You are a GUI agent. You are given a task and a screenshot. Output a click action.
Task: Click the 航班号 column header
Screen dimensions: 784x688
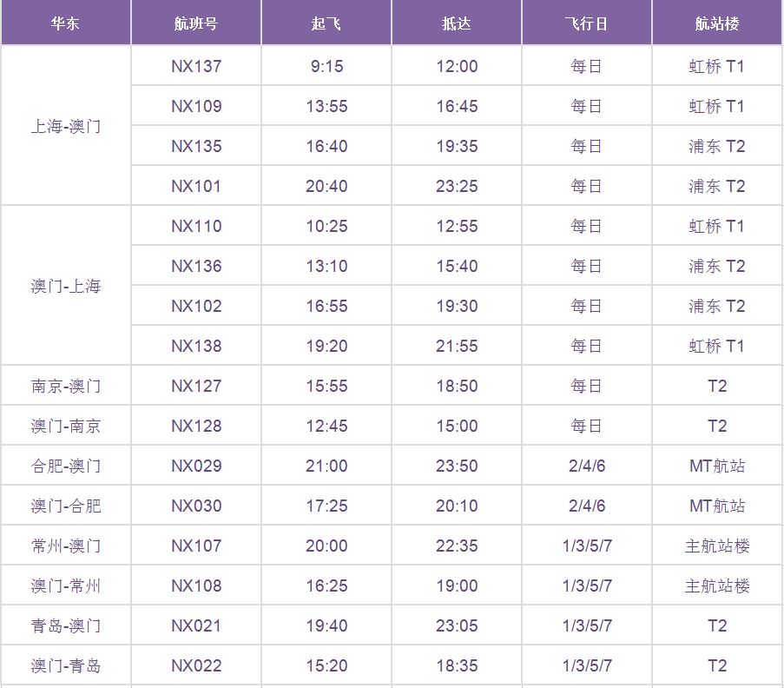(196, 23)
